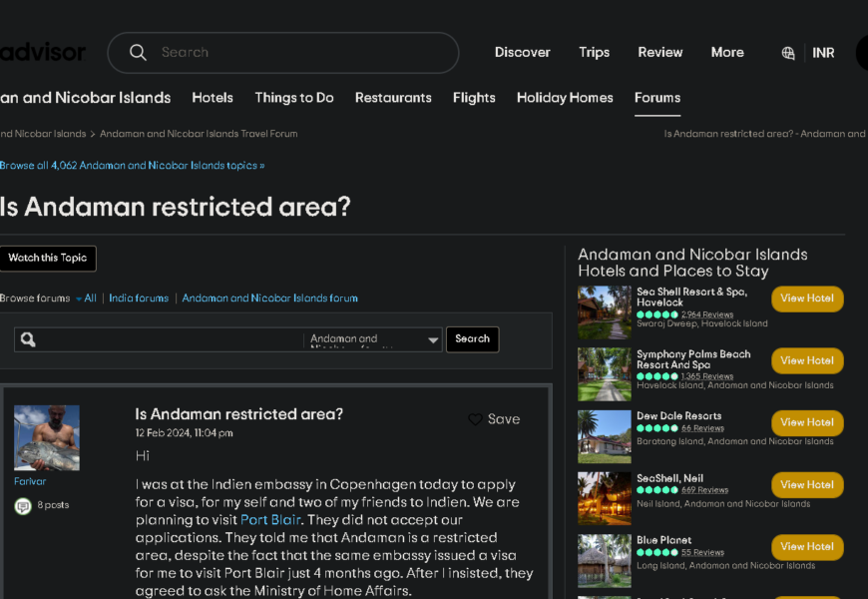View Hotel for Sea Shell Resort Havelock
This screenshot has height=599, width=868.
coord(807,299)
